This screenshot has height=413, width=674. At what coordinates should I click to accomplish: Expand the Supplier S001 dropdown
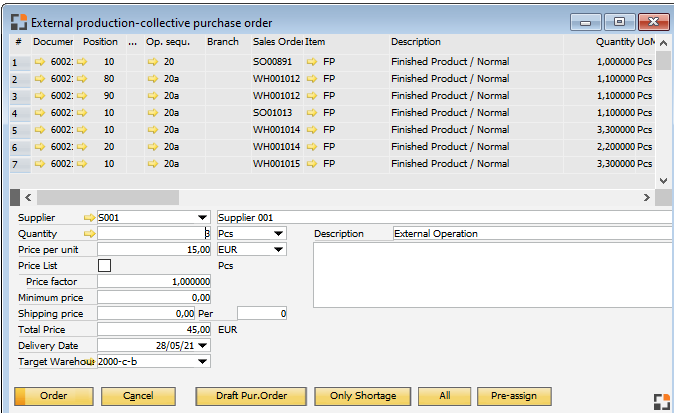coord(204,217)
